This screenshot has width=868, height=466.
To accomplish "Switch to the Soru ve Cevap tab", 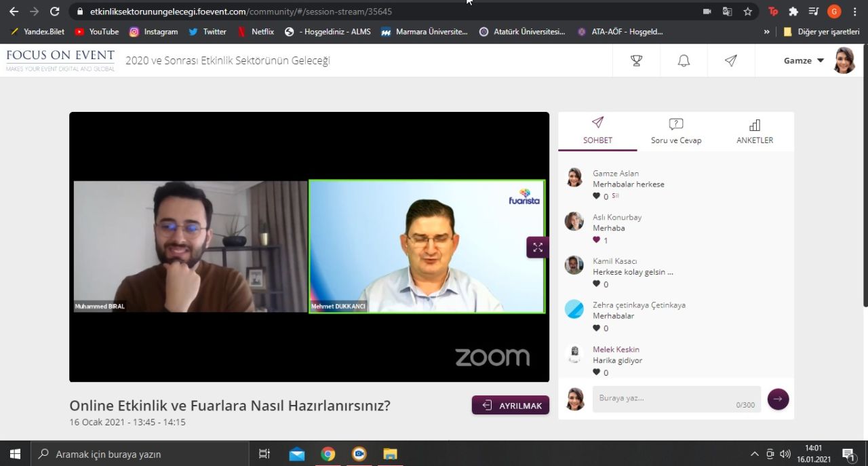I will tap(675, 132).
